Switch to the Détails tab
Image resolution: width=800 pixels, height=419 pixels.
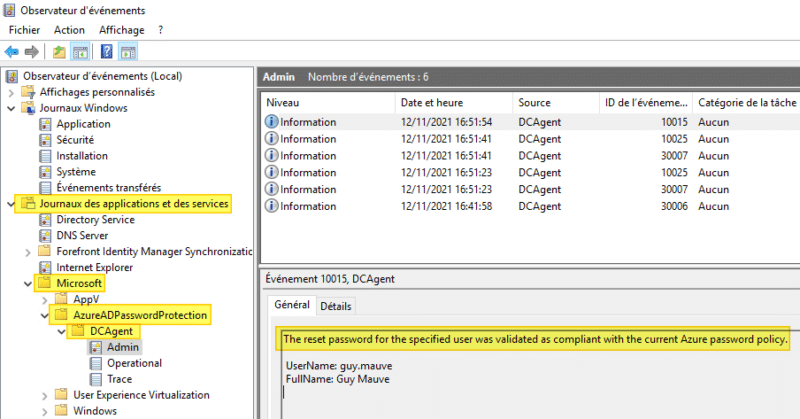tap(335, 306)
